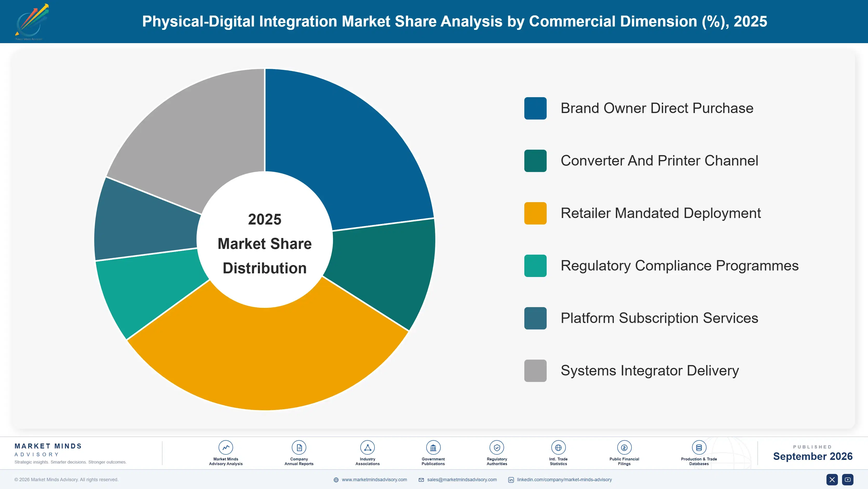
Task: Click the Converter And Printer Channel label
Action: tap(659, 161)
